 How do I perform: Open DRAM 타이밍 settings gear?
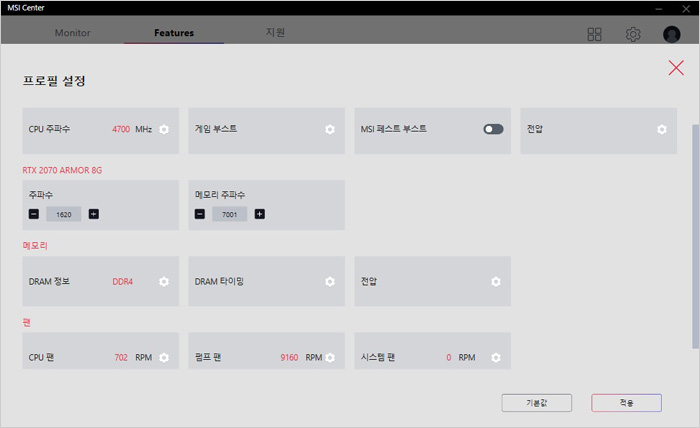[330, 282]
